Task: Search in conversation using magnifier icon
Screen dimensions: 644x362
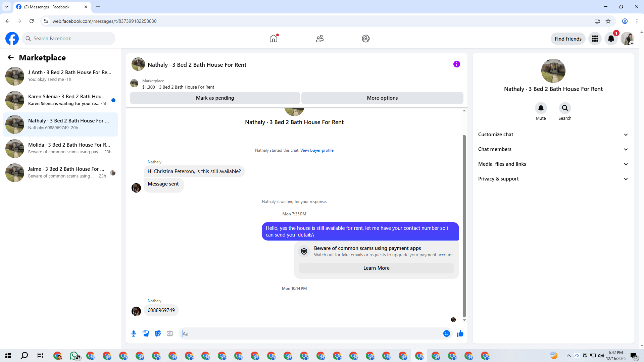Action: coord(565,108)
